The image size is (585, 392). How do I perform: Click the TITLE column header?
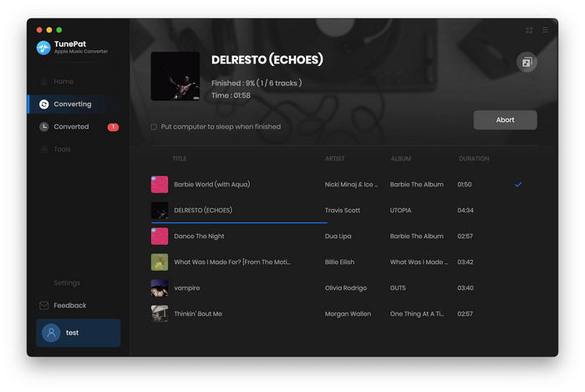(180, 159)
